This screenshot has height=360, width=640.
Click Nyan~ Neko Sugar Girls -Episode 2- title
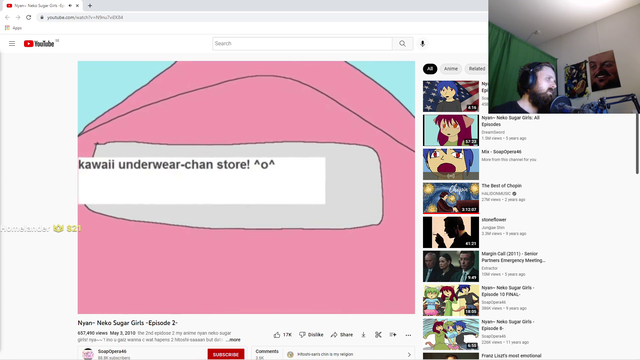click(128, 323)
